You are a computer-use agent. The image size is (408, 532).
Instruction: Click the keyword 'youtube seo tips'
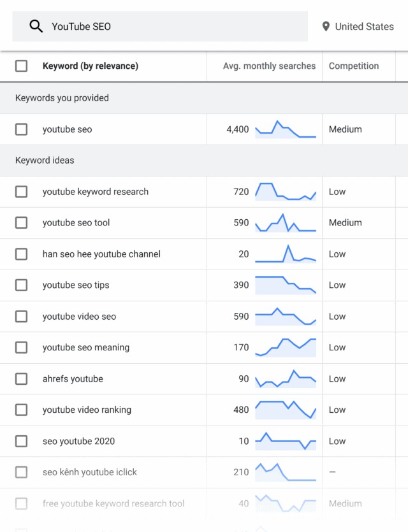(76, 285)
